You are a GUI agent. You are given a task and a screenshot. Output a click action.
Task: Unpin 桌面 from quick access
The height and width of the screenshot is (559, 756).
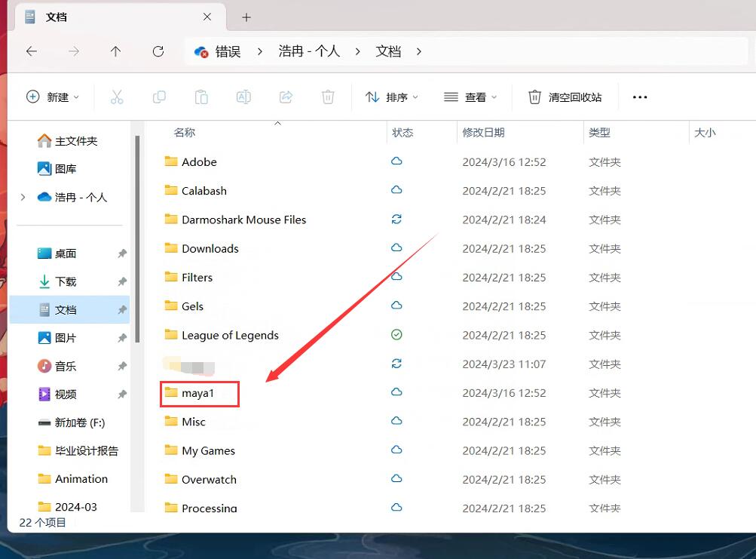pyautogui.click(x=122, y=254)
